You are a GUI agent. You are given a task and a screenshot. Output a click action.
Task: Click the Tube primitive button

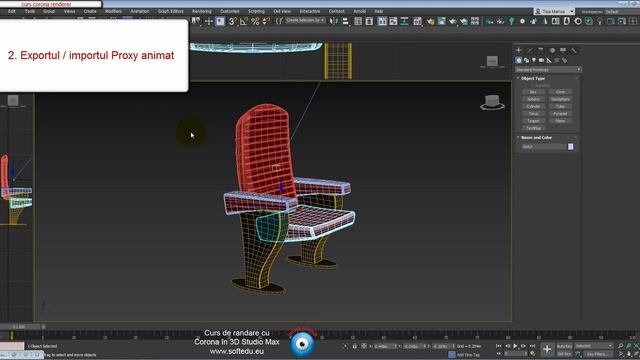(560, 107)
